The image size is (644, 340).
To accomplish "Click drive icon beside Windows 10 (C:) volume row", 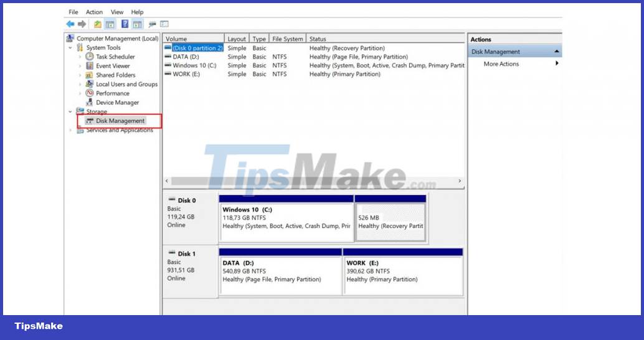I will tap(168, 65).
